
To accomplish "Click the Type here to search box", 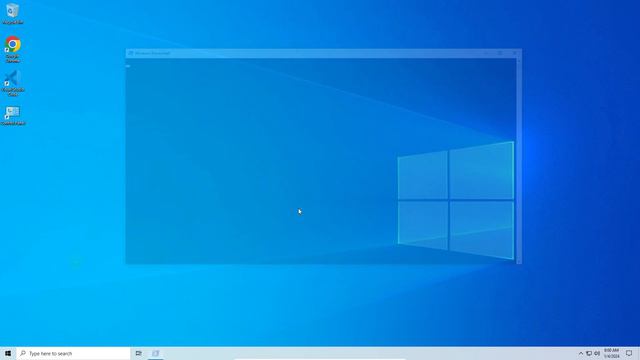I will point(73,353).
